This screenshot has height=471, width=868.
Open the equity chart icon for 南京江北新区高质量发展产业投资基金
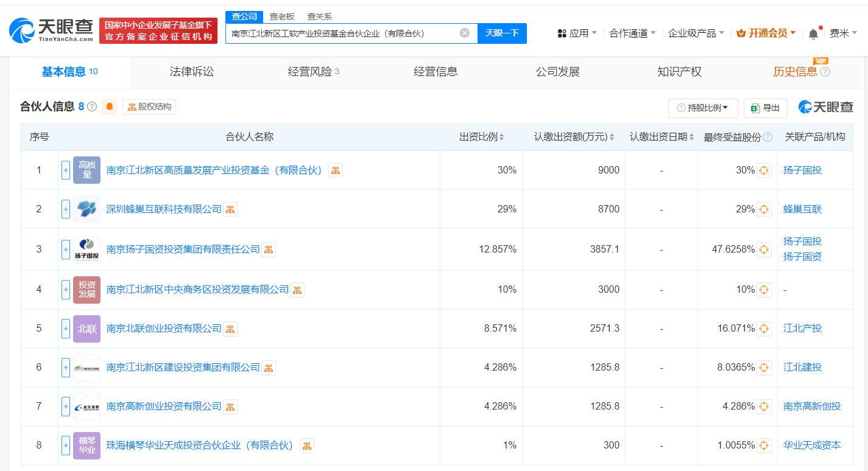pyautogui.click(x=336, y=170)
